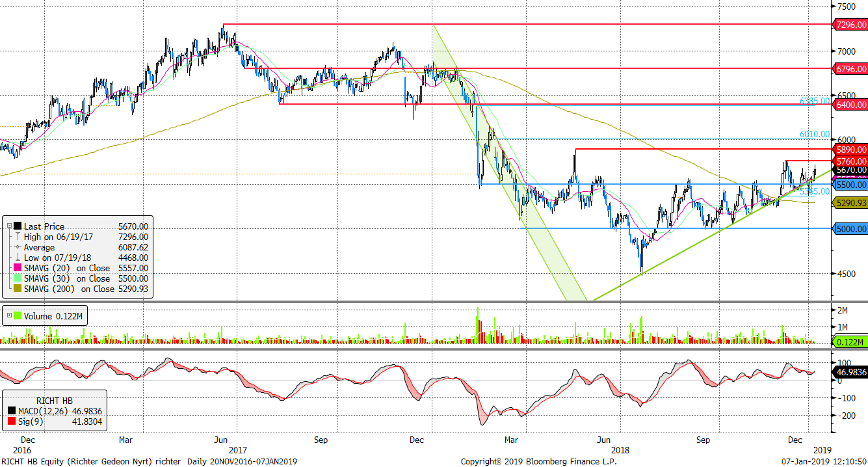The width and height of the screenshot is (868, 467).
Task: Click the Average marker icon in legend
Action: (x=18, y=247)
